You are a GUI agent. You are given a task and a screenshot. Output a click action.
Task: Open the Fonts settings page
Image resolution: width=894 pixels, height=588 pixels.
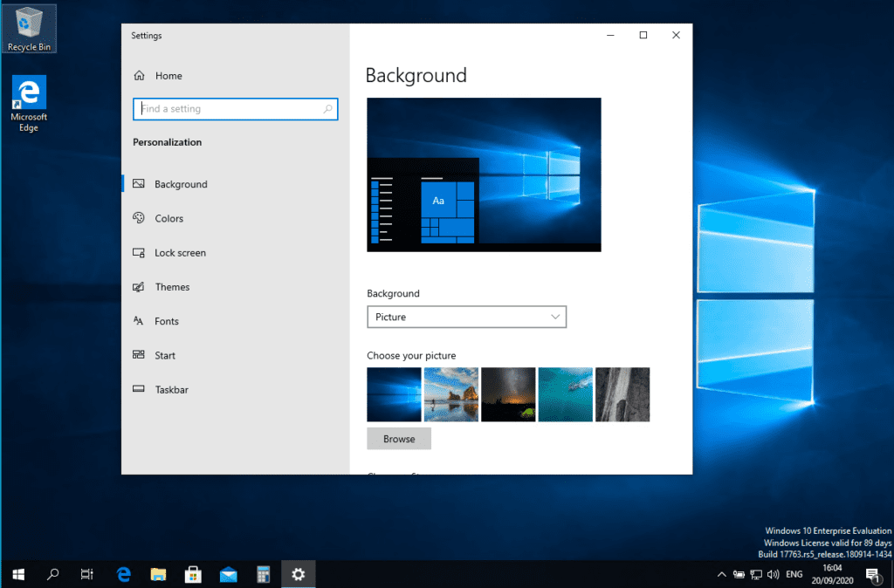click(x=236, y=321)
